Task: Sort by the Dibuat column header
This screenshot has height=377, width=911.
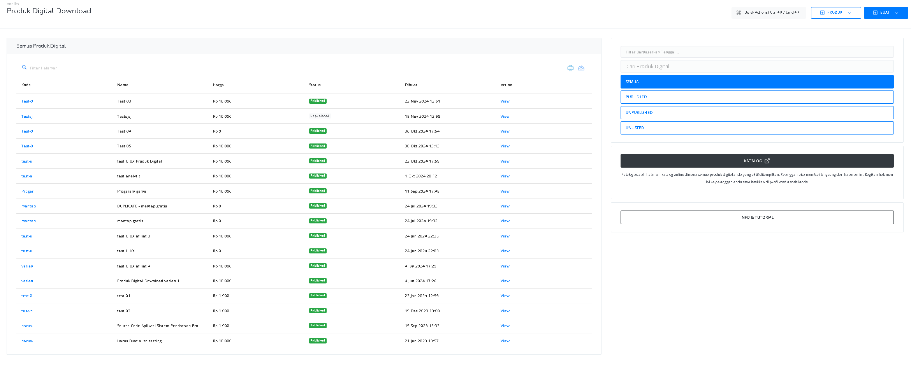Action: 411,85
